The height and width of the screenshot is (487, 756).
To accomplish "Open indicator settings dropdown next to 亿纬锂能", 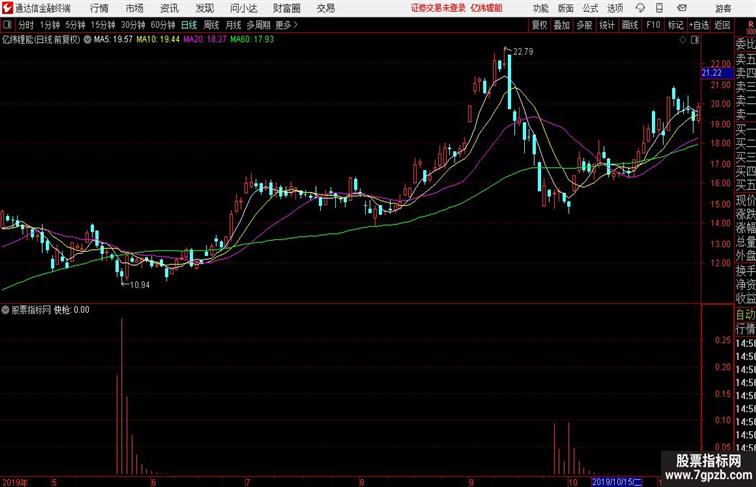I will pos(87,40).
